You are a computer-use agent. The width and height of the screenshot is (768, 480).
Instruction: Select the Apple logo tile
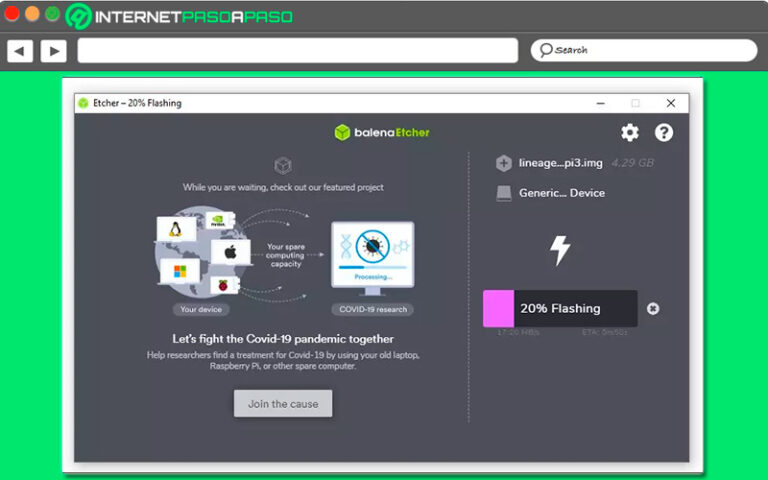coord(230,251)
